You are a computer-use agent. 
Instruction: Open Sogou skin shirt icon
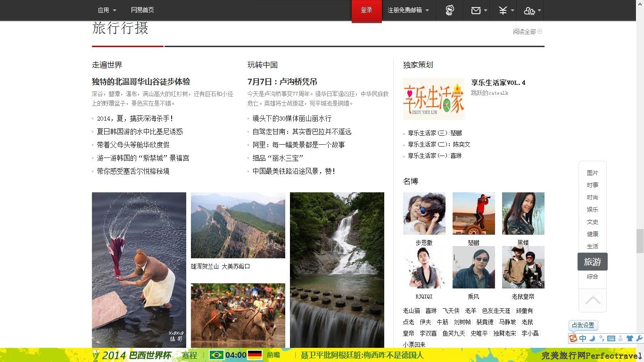[x=630, y=338]
